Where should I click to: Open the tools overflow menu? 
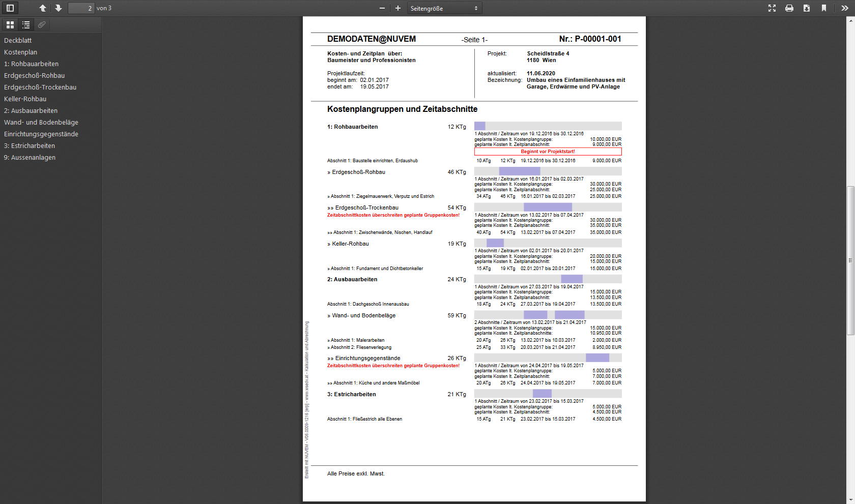(845, 8)
